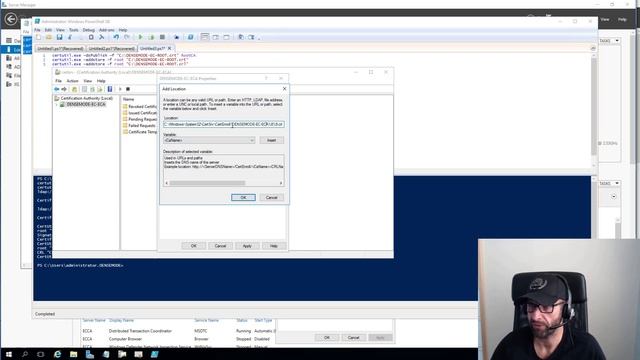640x360 pixels.
Task: Show script pane top layout icon
Action: 205,37
